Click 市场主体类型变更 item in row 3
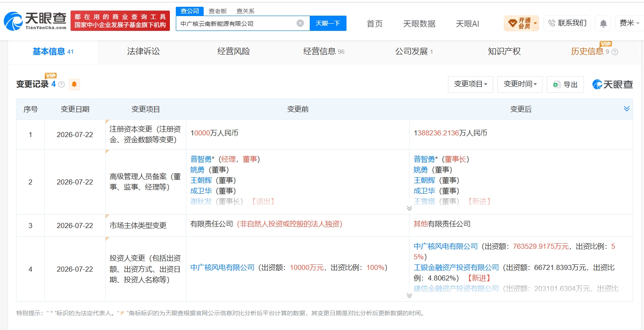Screen dimensions: 644x330 (138, 226)
